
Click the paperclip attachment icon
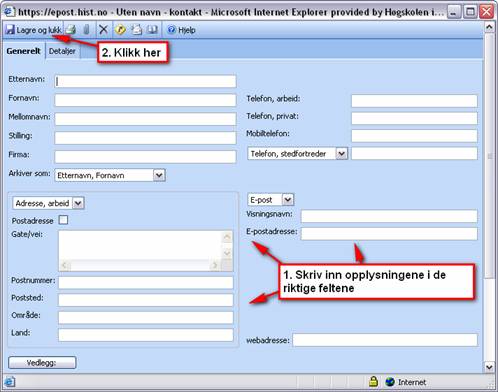(86, 30)
